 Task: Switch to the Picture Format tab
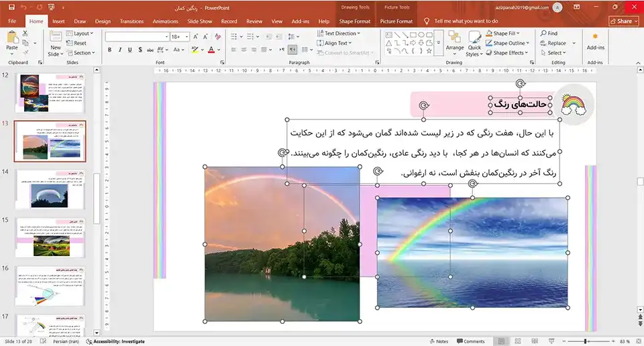click(396, 21)
